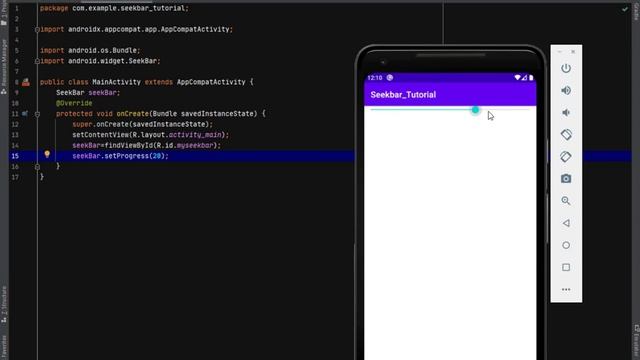Viewport: 640px width, 360px height.
Task: Click line number 12 in the gutter
Action: coord(15,124)
